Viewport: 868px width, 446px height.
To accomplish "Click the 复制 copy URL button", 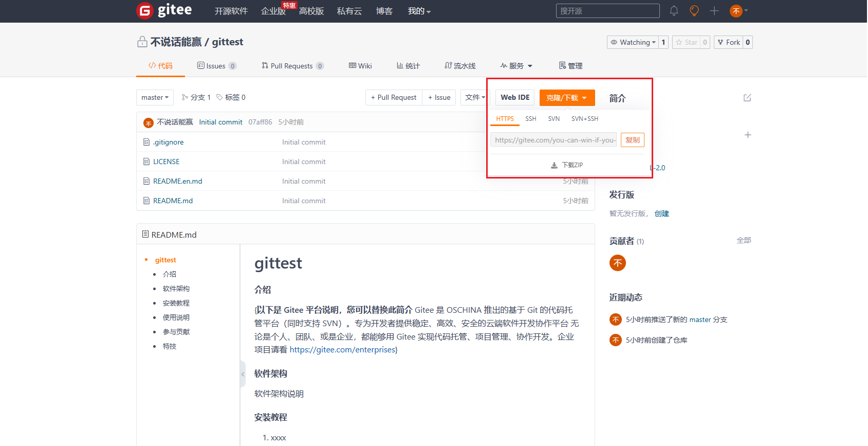I will pos(633,140).
